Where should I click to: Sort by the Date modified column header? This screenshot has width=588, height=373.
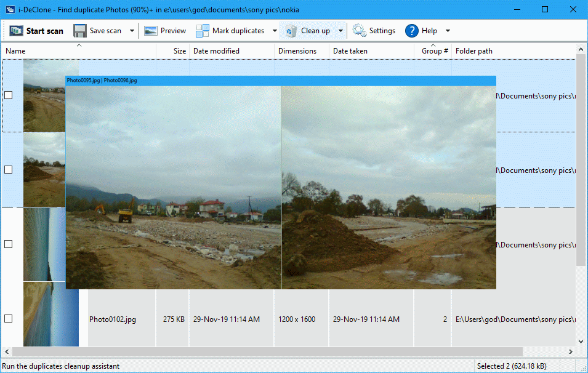pyautogui.click(x=220, y=51)
